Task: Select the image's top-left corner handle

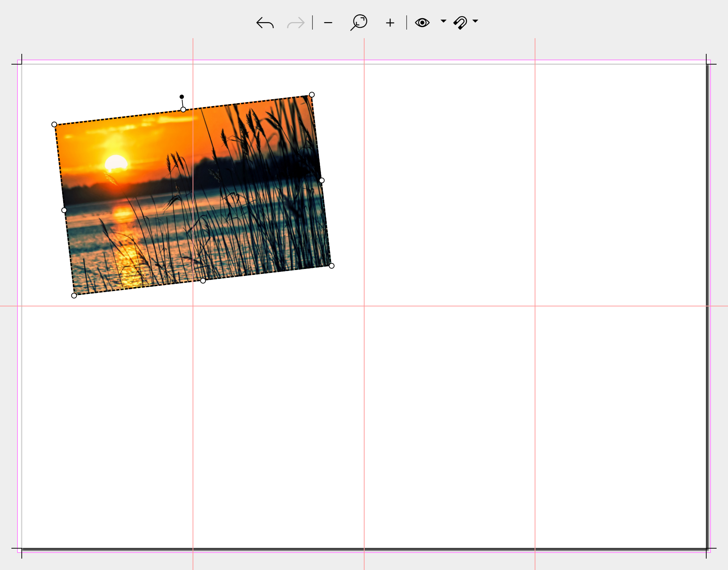Action: click(x=54, y=124)
